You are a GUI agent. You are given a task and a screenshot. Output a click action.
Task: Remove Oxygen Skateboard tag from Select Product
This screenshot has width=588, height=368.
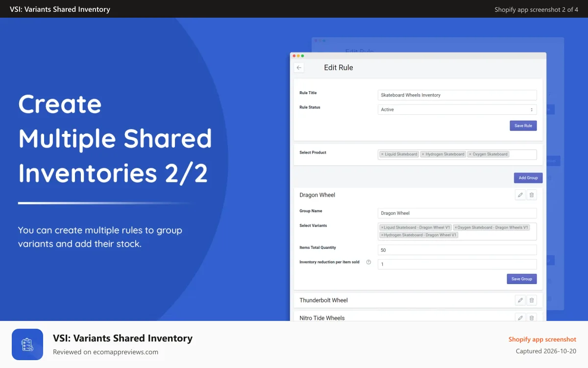[470, 154]
